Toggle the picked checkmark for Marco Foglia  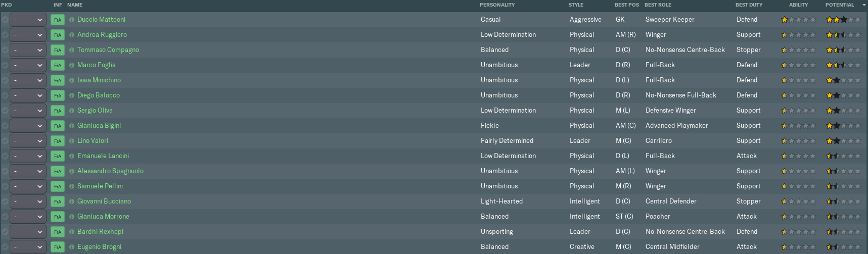pos(5,65)
